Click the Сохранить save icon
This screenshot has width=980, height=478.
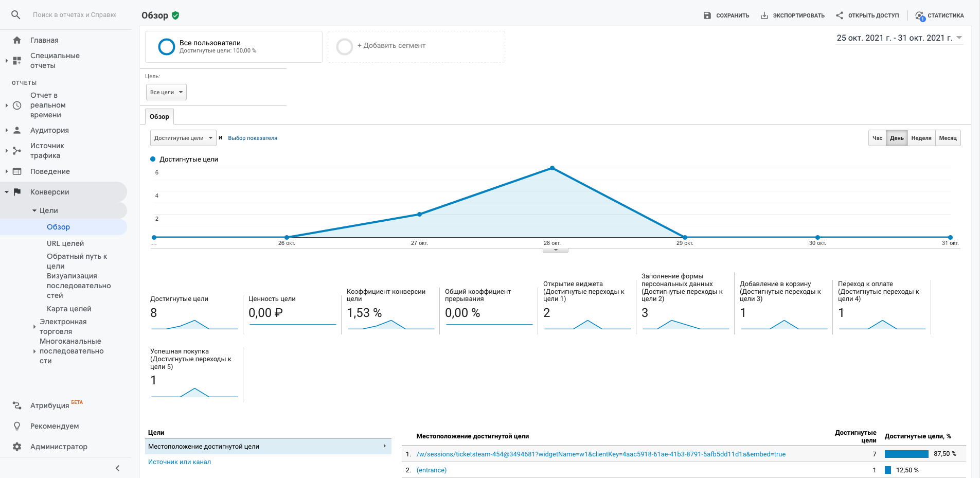[x=707, y=15]
